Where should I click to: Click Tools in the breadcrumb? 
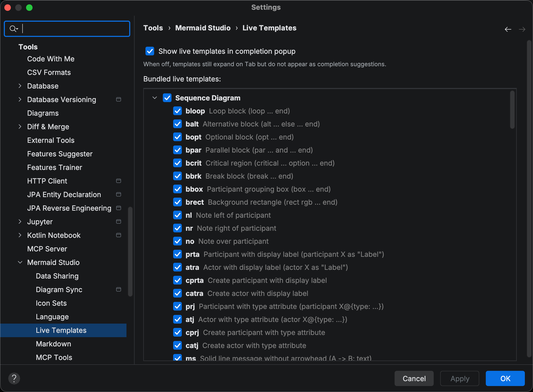153,28
